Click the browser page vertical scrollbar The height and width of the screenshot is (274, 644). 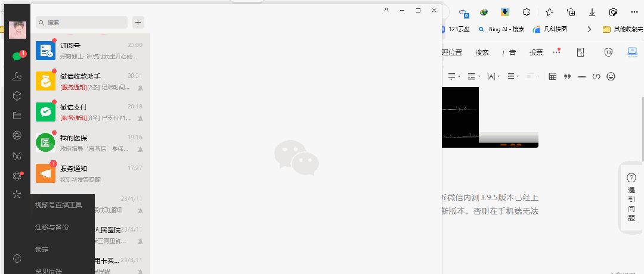pyautogui.click(x=642, y=129)
